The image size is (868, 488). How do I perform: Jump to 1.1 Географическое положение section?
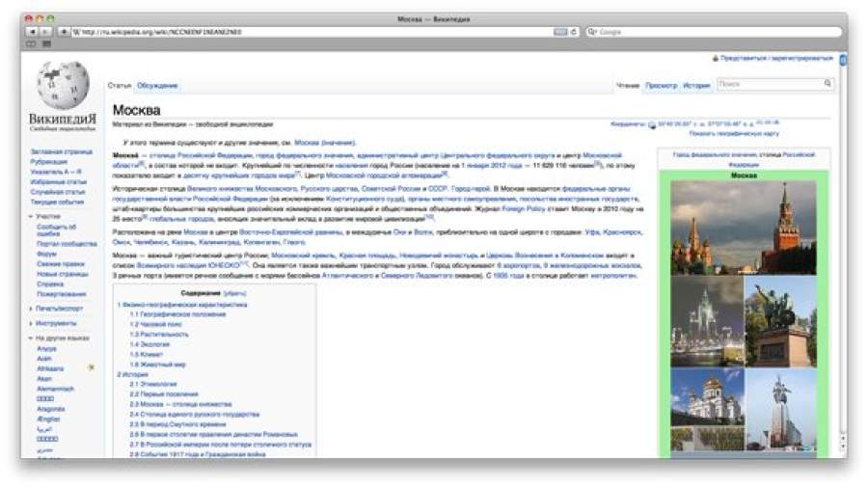(177, 314)
